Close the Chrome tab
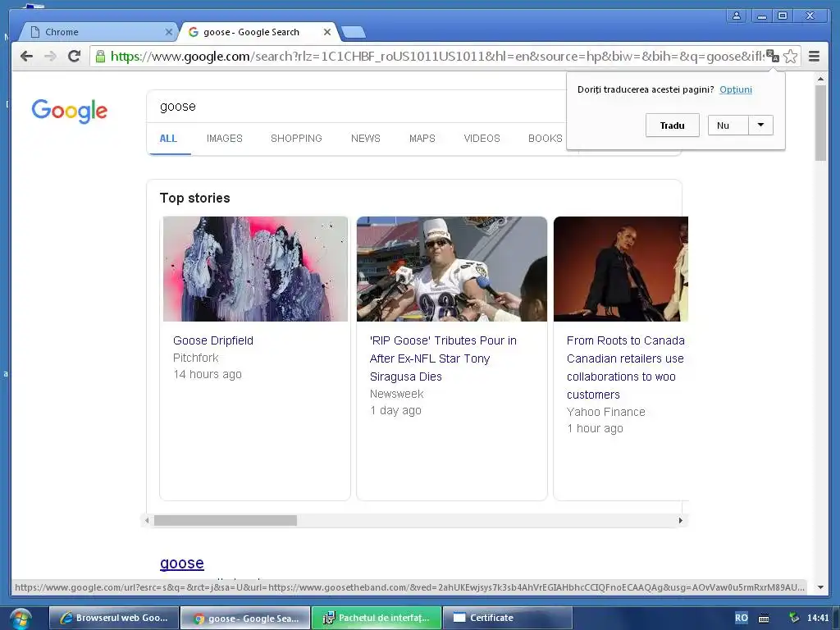This screenshot has height=630, width=840. [168, 32]
